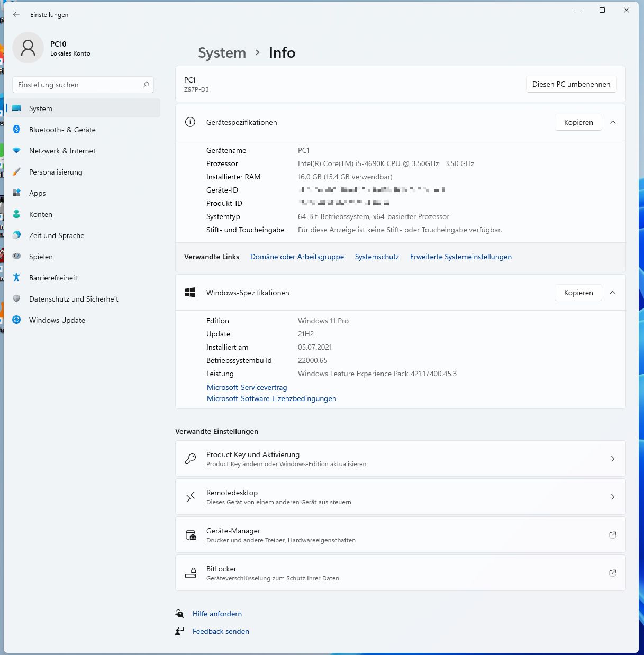The height and width of the screenshot is (655, 644).
Task: Select the install date 05.07.2021
Action: [x=315, y=347]
